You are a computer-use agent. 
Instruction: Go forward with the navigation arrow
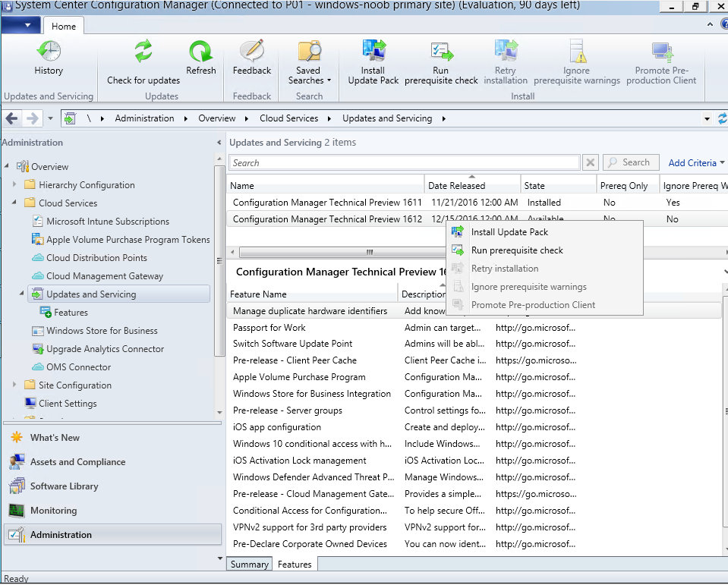coord(32,118)
